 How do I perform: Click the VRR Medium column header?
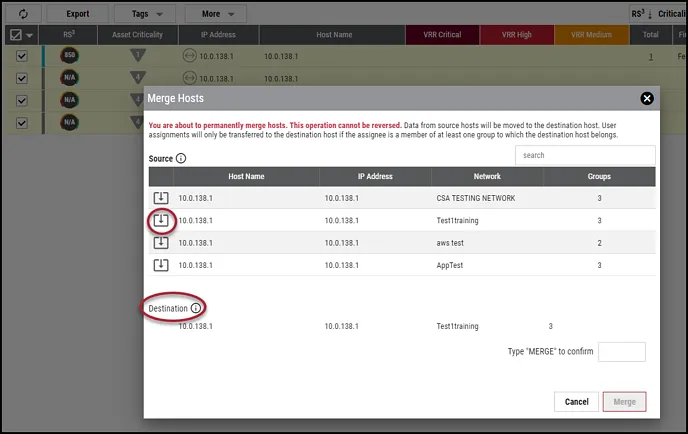591,35
